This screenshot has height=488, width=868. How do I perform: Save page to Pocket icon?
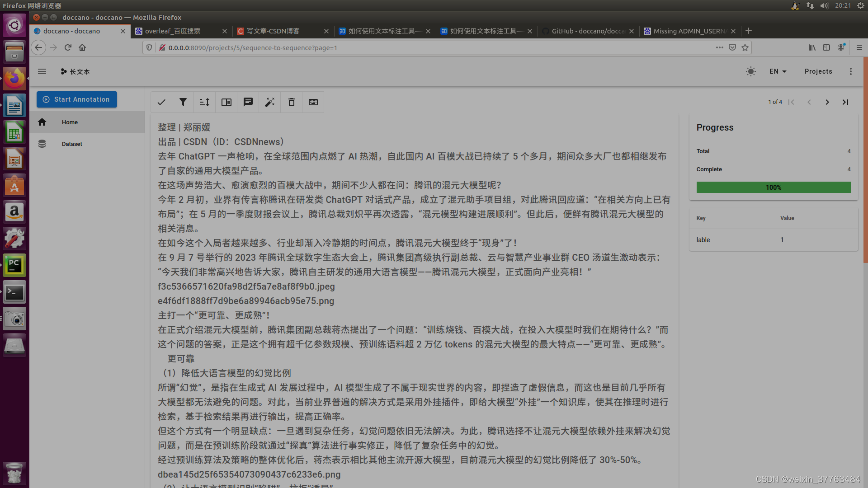(732, 47)
